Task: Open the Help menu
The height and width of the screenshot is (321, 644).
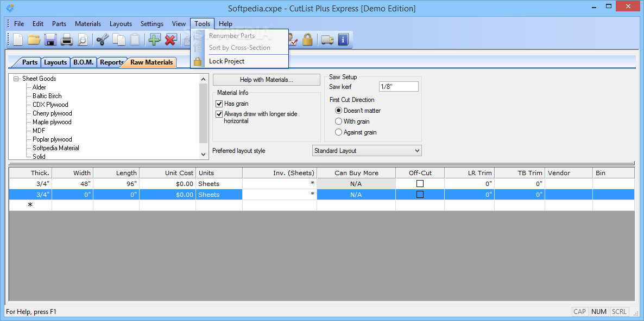Action: 225,24
